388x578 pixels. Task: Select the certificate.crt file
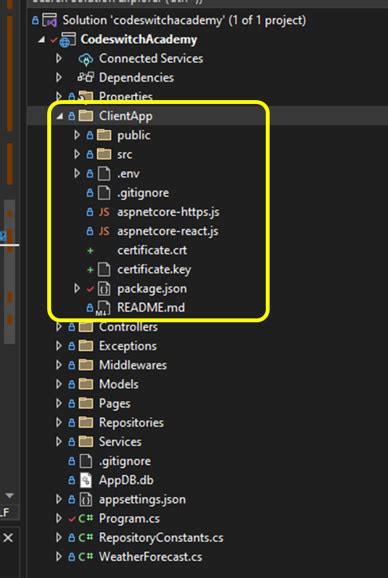click(152, 250)
